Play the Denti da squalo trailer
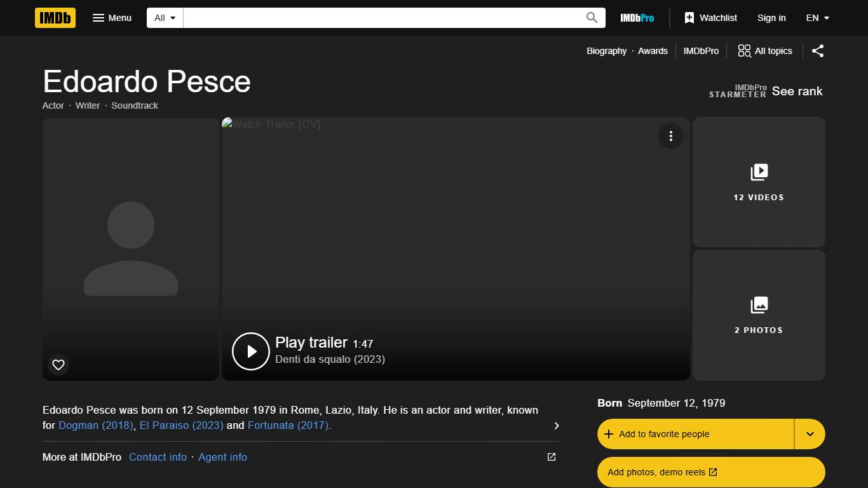Screen dimensions: 868x488 point(250,351)
